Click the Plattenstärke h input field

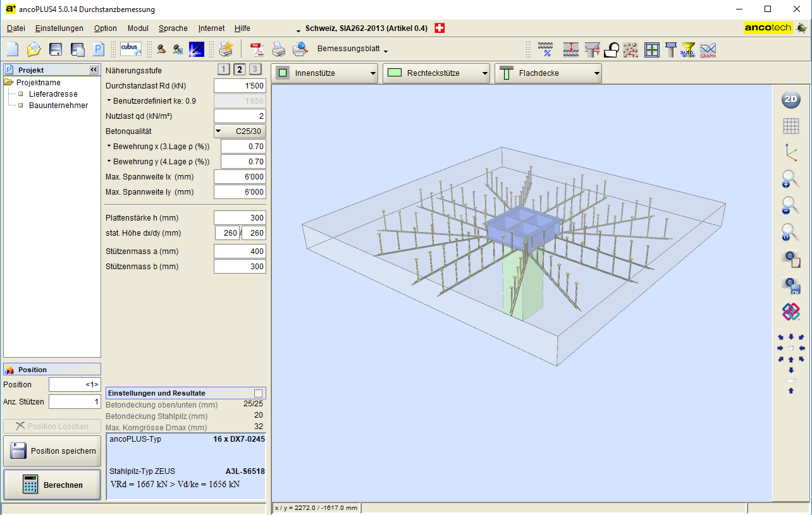(x=240, y=218)
